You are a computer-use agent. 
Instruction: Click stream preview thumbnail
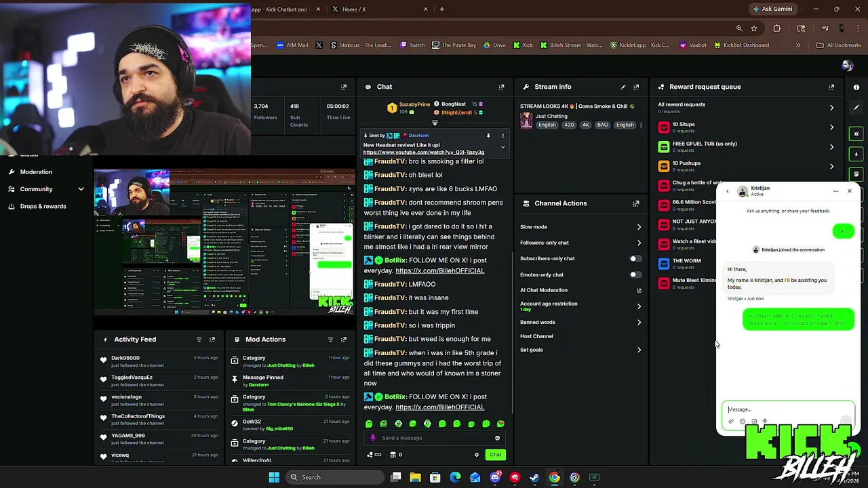click(x=224, y=242)
